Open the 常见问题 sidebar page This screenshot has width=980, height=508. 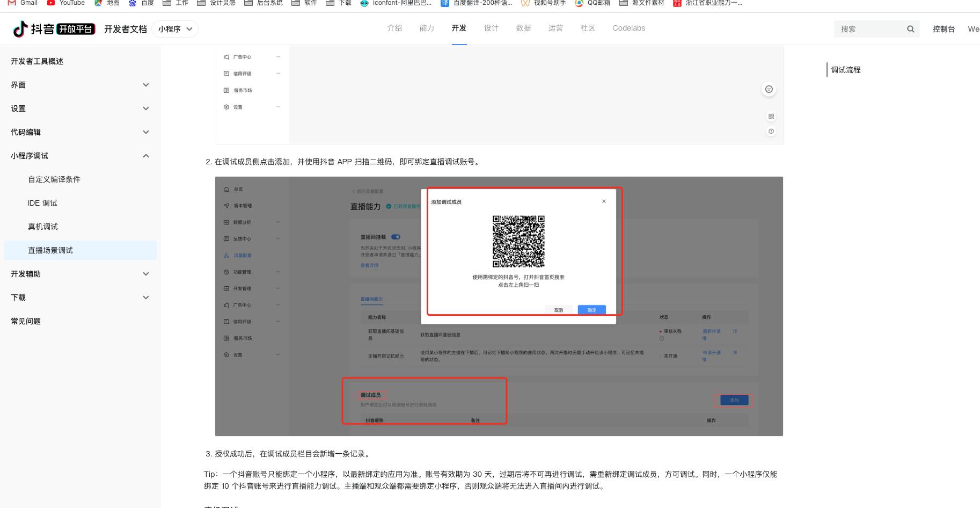[x=26, y=321]
